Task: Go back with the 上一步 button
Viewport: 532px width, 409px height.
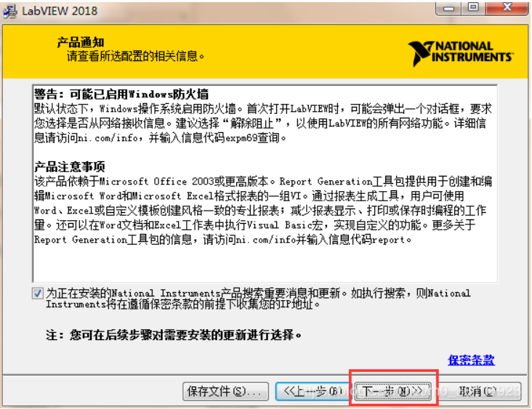Action: [x=314, y=392]
